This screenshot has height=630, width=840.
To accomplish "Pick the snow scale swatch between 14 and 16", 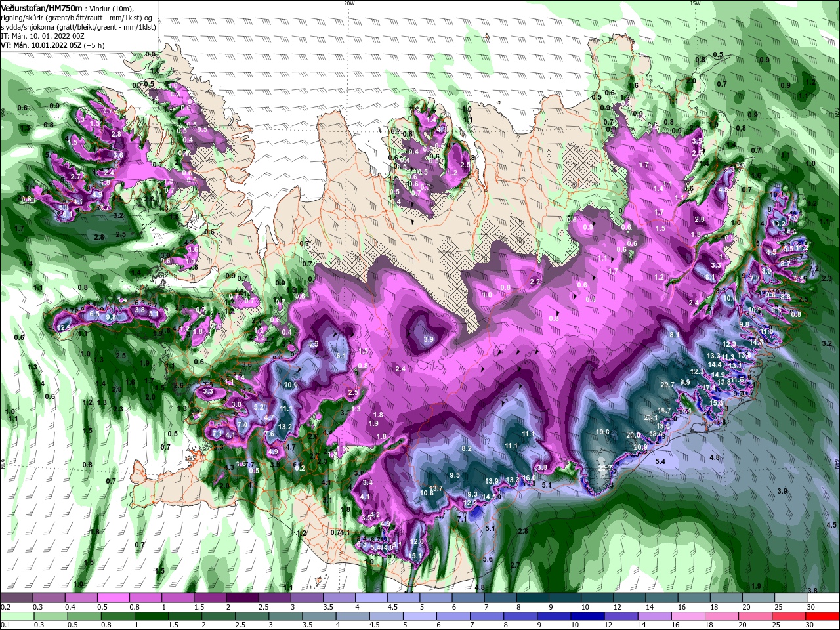I will point(661,598).
